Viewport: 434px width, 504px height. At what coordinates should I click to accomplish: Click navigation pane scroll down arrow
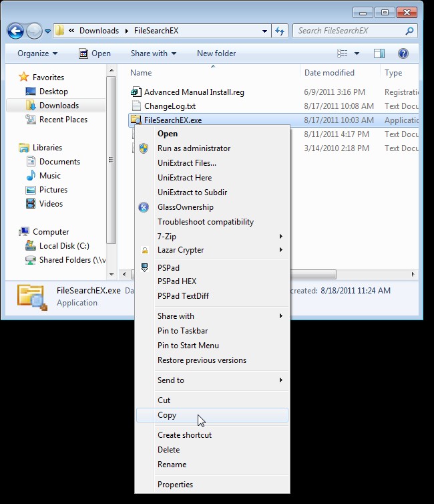tap(112, 274)
